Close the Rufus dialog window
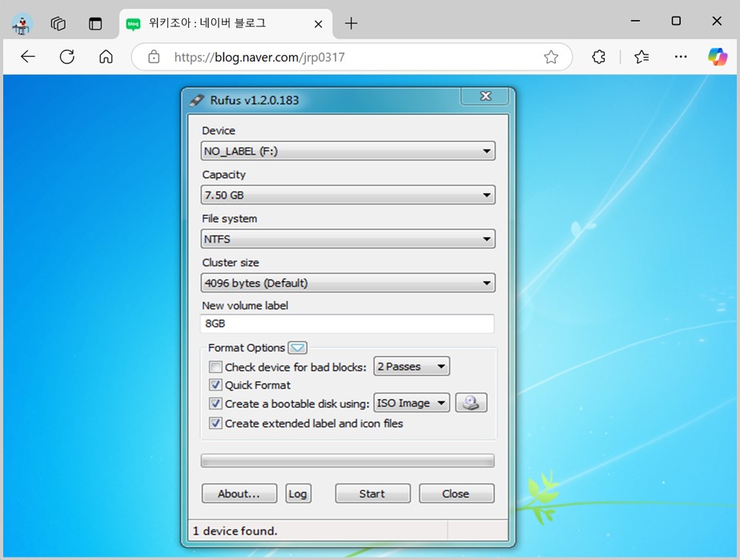This screenshot has height=560, width=740. tap(485, 96)
